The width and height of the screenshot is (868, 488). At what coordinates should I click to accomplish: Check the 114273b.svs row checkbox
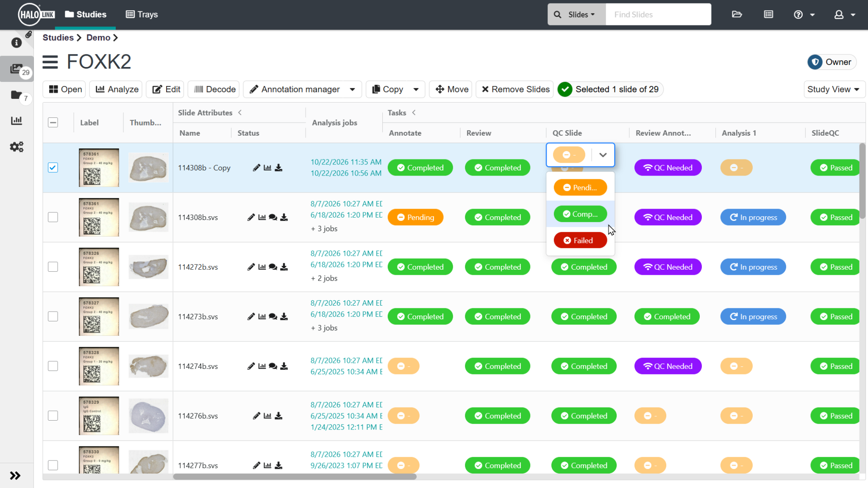[53, 316]
